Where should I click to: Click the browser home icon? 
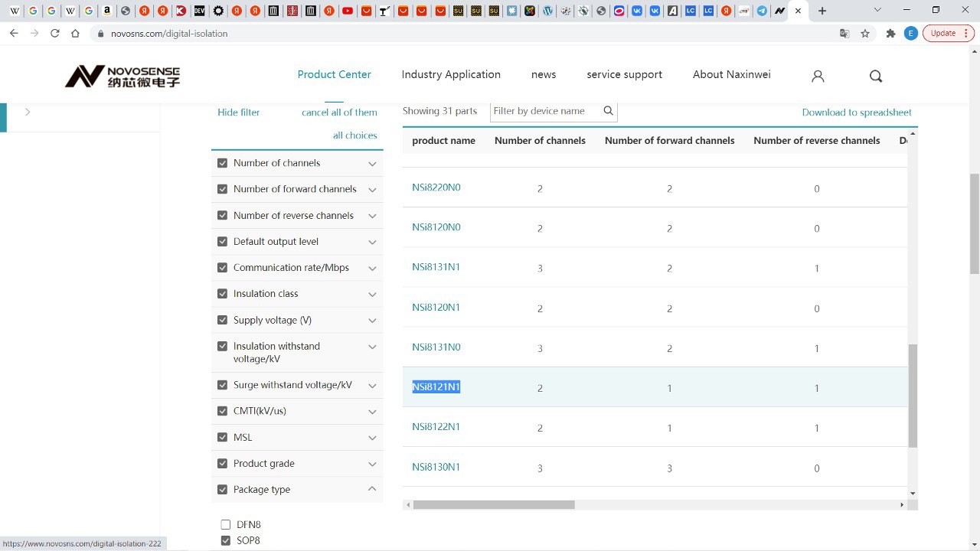[75, 33]
